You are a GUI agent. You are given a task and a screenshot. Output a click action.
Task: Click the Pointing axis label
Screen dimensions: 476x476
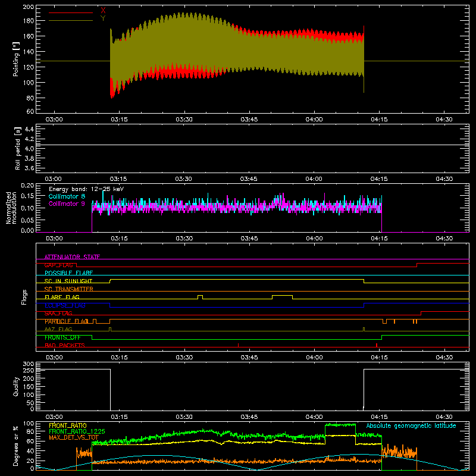16,59
